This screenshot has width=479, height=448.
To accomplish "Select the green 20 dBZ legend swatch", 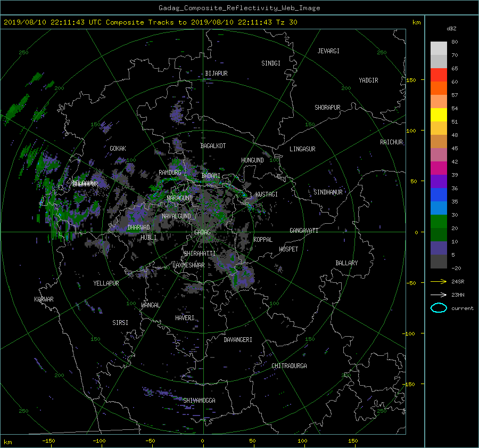I will coord(439,221).
